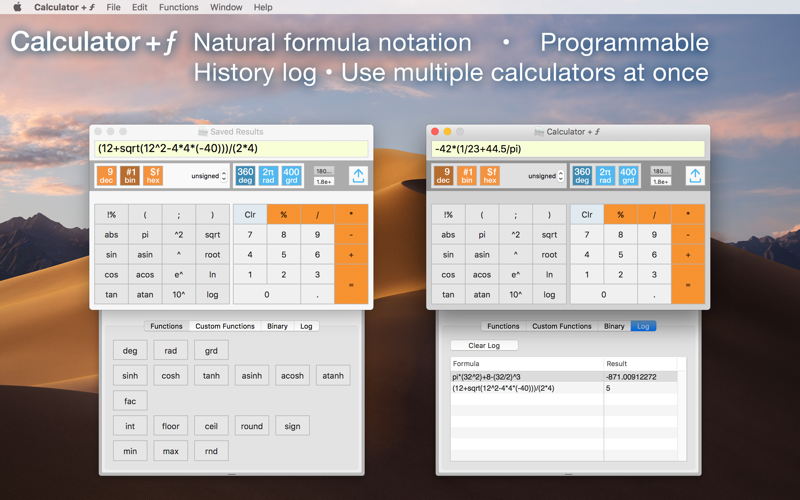Switch to Log tab in Saved Results
800x500 pixels.
point(306,326)
